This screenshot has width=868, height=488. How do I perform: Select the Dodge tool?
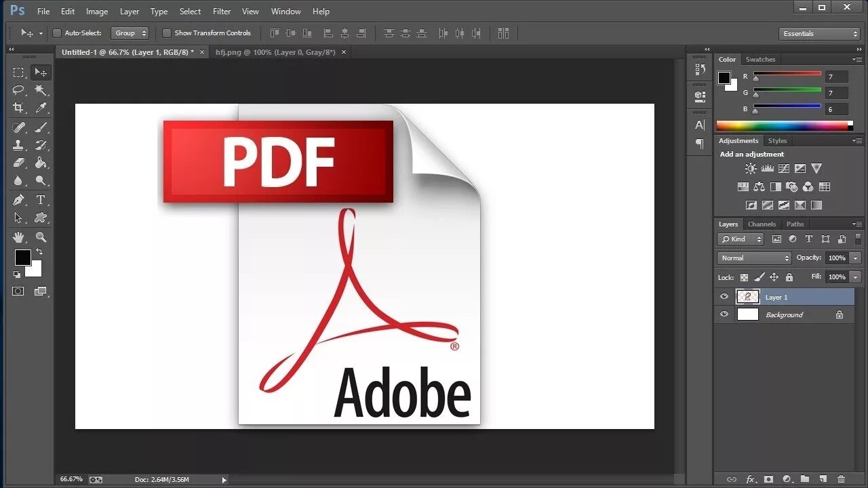(x=41, y=181)
